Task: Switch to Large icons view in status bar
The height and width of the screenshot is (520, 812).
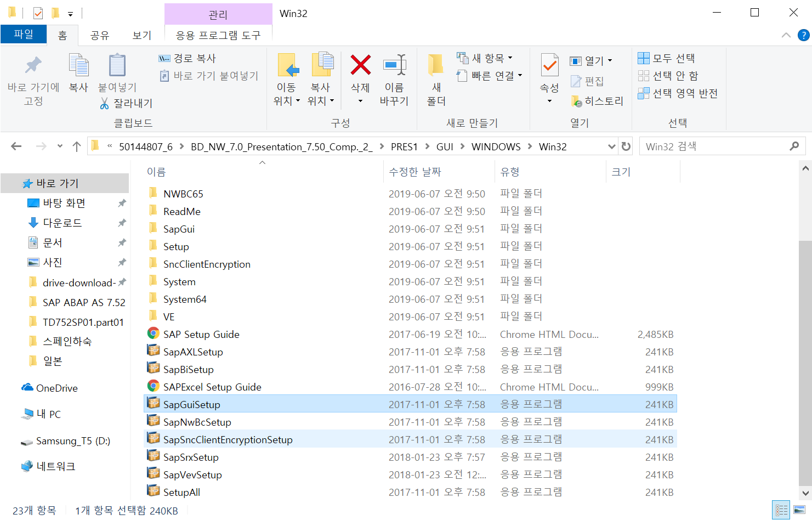Action: pos(799,510)
